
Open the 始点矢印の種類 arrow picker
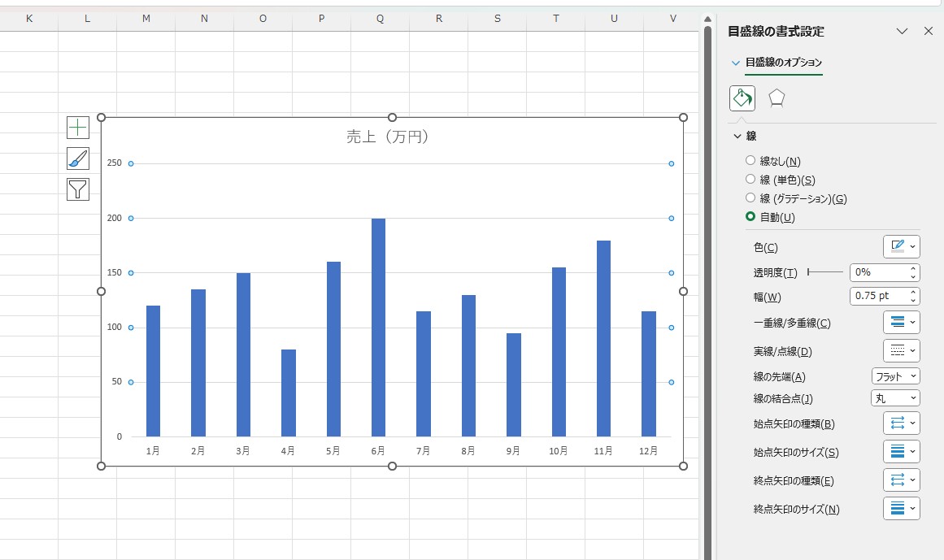pos(901,423)
